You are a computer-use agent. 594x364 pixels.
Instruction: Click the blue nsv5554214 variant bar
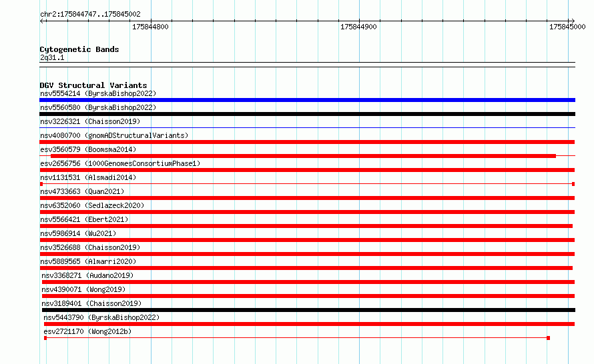pos(307,100)
